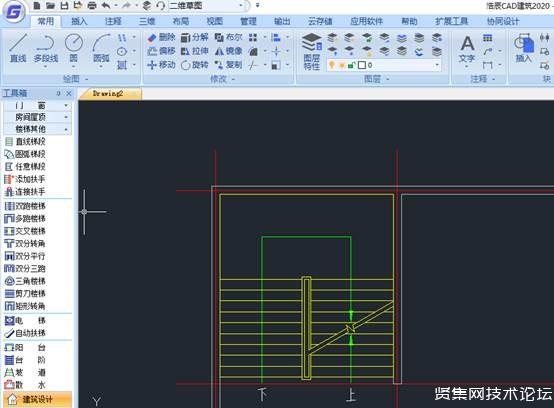Open the 二维草图 workspace dropdown
This screenshot has width=554, height=408.
(207, 6)
